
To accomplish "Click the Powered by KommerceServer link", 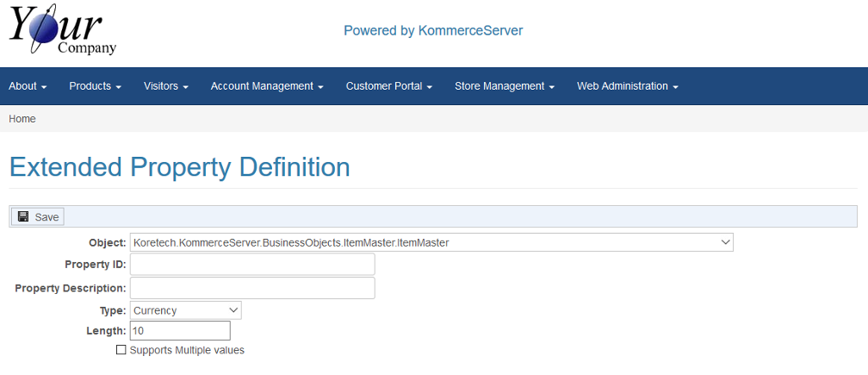I will 433,30.
